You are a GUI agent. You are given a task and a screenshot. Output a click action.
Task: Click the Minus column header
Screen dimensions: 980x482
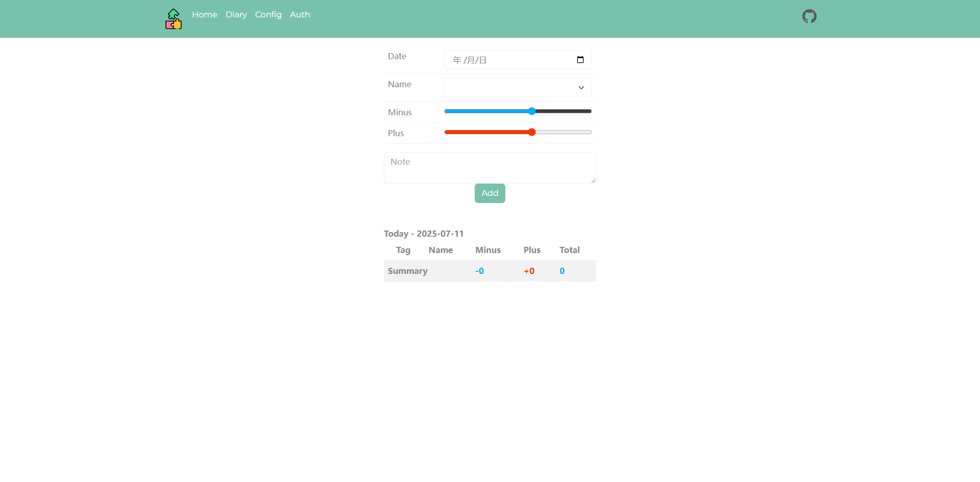(x=488, y=250)
